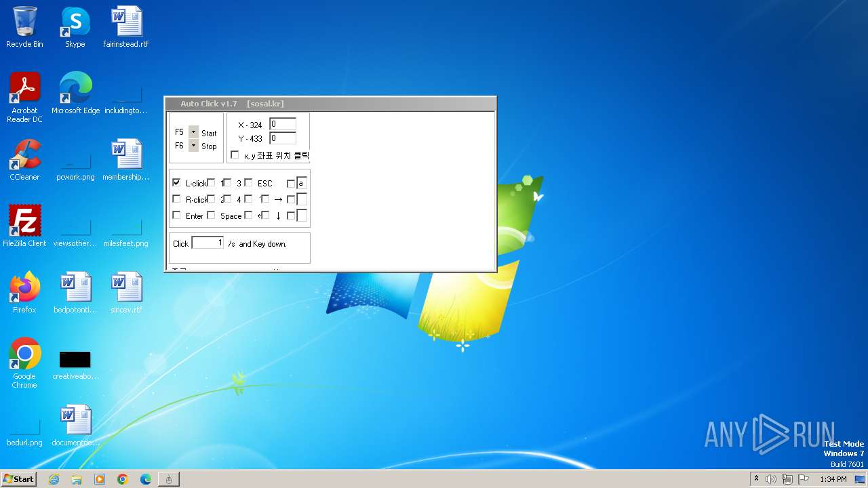Image resolution: width=868 pixels, height=488 pixels.
Task: Select the CCleaner desktop shortcut
Action: click(x=24, y=159)
